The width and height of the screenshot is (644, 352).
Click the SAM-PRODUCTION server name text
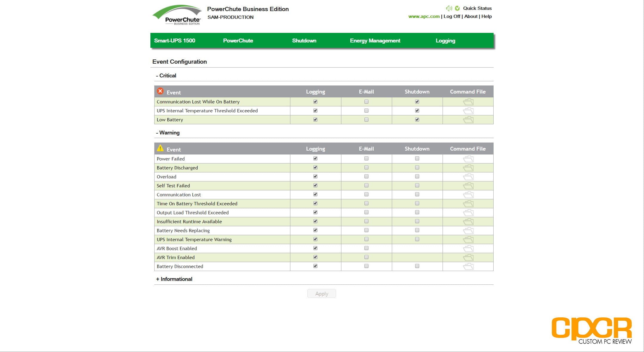230,17
